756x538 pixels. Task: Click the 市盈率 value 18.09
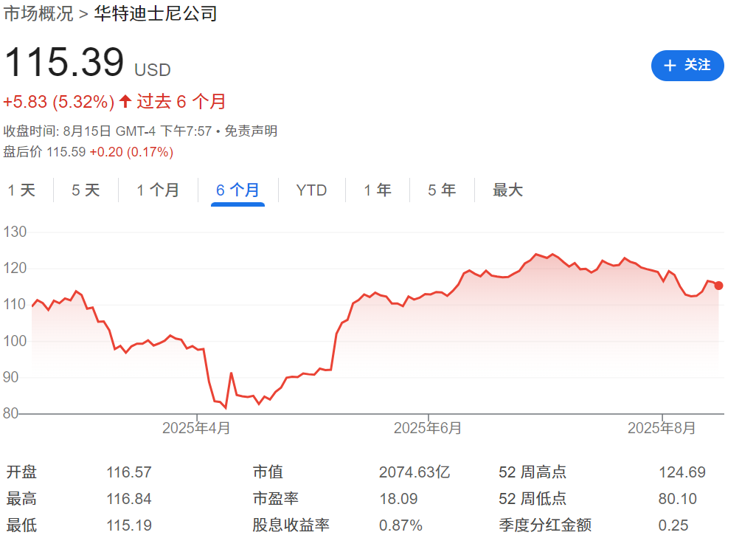click(x=398, y=498)
